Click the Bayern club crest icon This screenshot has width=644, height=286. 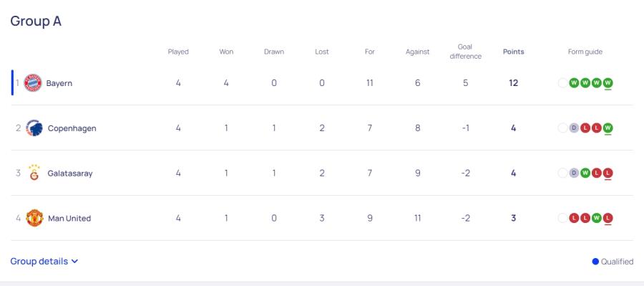click(33, 83)
